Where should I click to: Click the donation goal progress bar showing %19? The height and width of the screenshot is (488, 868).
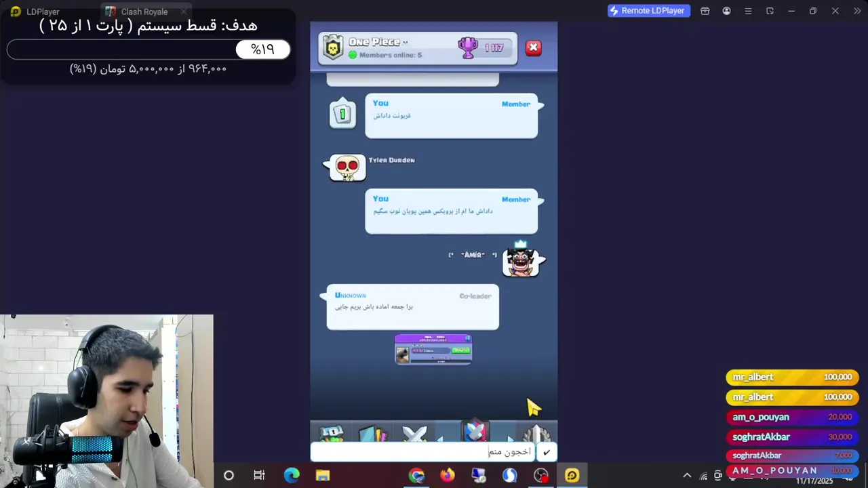[x=149, y=49]
